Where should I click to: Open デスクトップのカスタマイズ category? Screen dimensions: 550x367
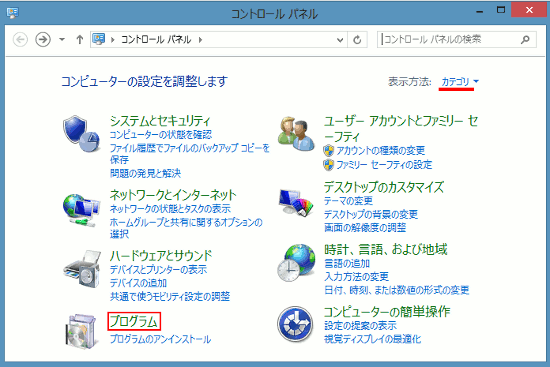384,187
